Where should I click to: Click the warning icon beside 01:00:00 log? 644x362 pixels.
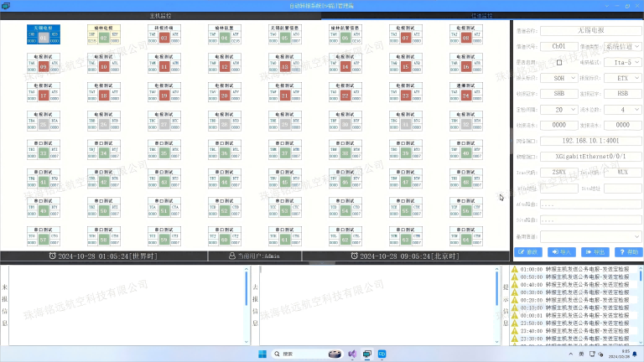tap(515, 269)
